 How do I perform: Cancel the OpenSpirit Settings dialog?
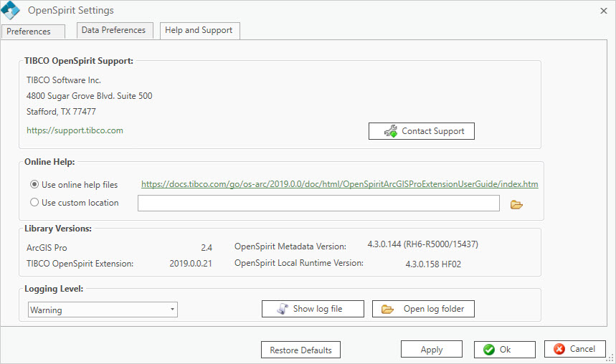[574, 349]
